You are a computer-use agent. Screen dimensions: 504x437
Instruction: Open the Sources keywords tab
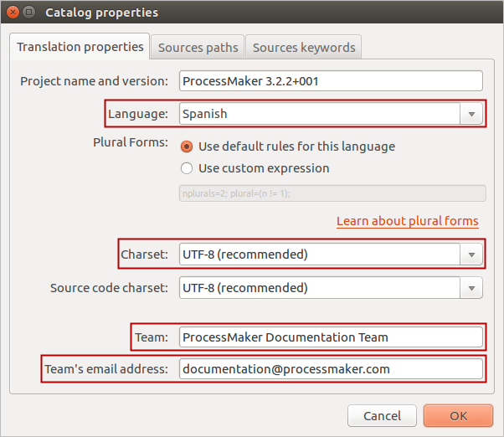[304, 48]
